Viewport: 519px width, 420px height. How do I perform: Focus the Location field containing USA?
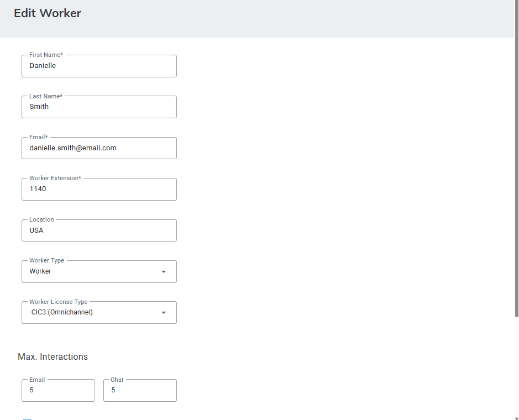point(99,230)
